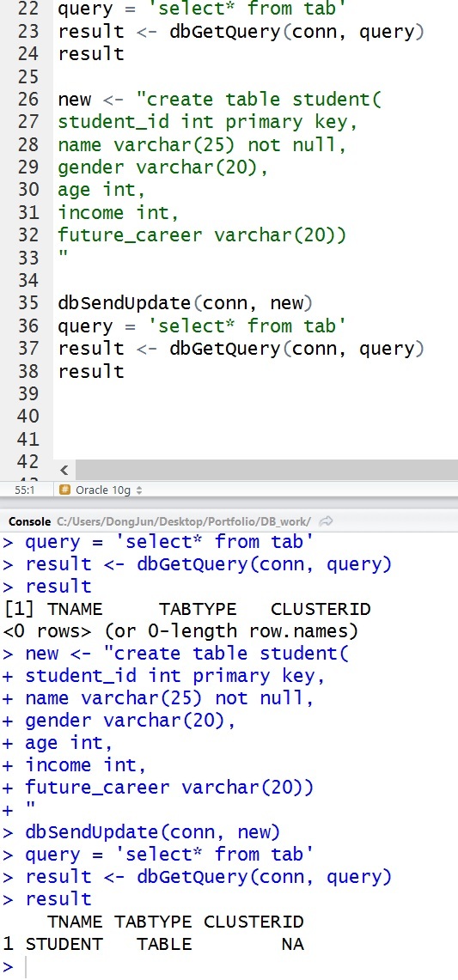Open the Oracle 10g section dropdown
The image size is (458, 980).
(x=101, y=490)
